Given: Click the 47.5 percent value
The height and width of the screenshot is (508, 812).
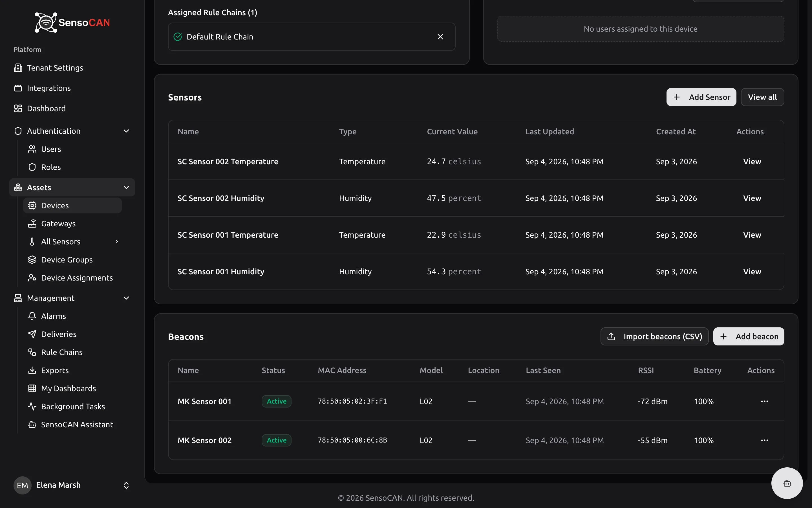Looking at the screenshot, I should point(454,198).
